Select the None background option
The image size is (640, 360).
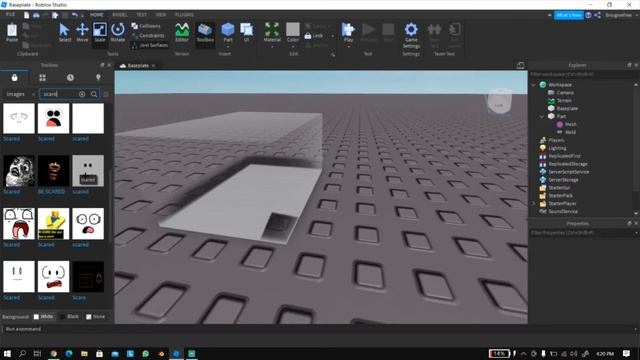pos(96,316)
